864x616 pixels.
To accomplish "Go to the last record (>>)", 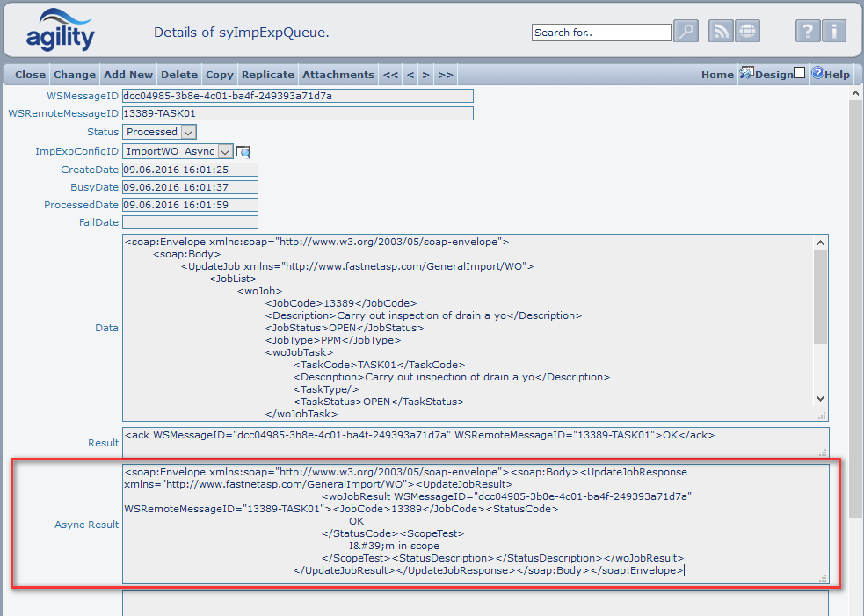I will 446,75.
